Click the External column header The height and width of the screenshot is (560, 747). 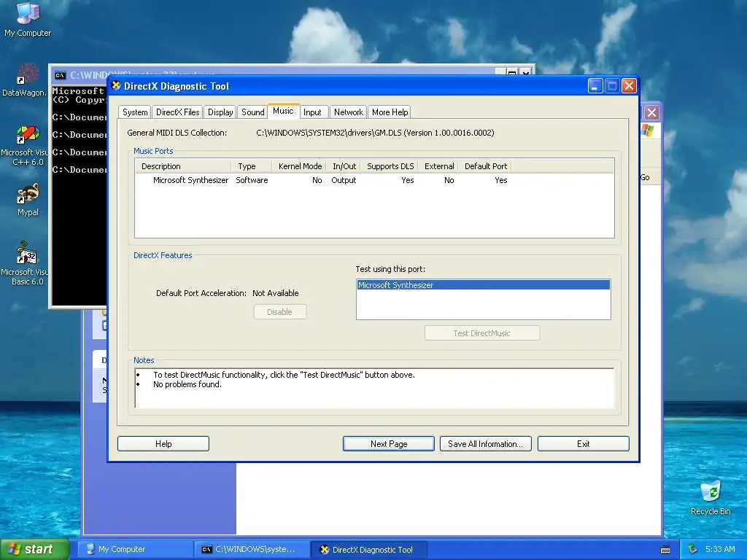(x=438, y=166)
